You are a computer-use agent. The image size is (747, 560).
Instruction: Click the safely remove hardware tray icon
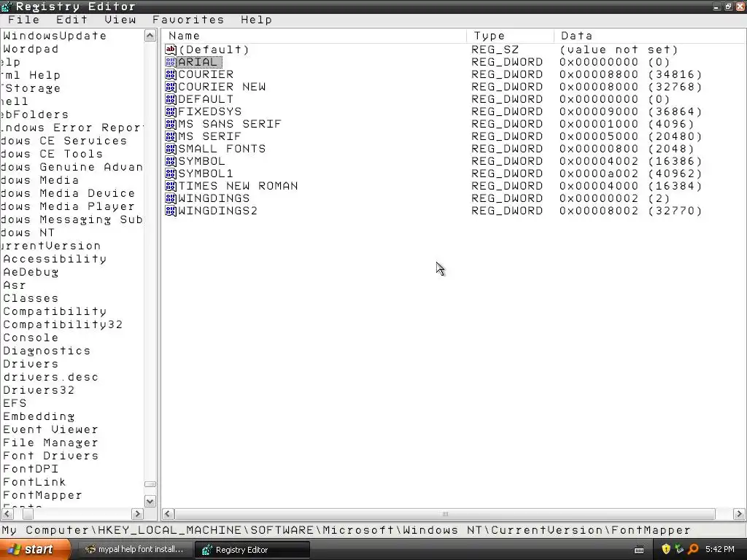point(679,549)
